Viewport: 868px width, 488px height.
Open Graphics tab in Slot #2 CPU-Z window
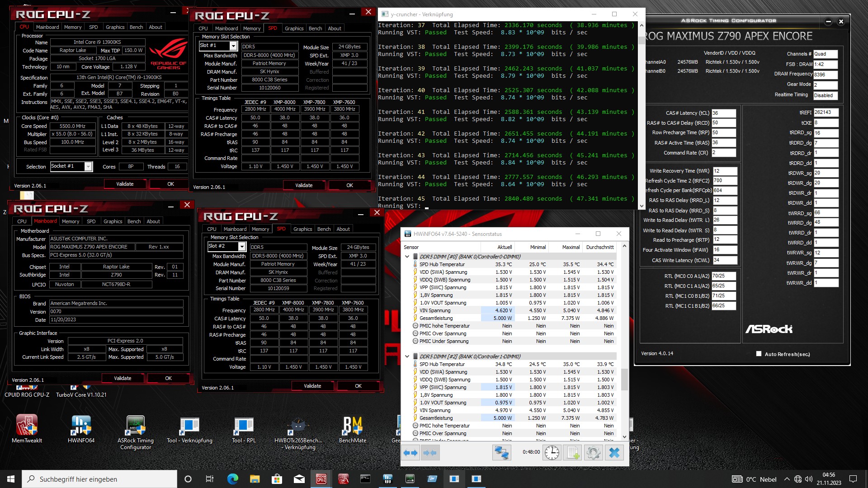point(302,229)
